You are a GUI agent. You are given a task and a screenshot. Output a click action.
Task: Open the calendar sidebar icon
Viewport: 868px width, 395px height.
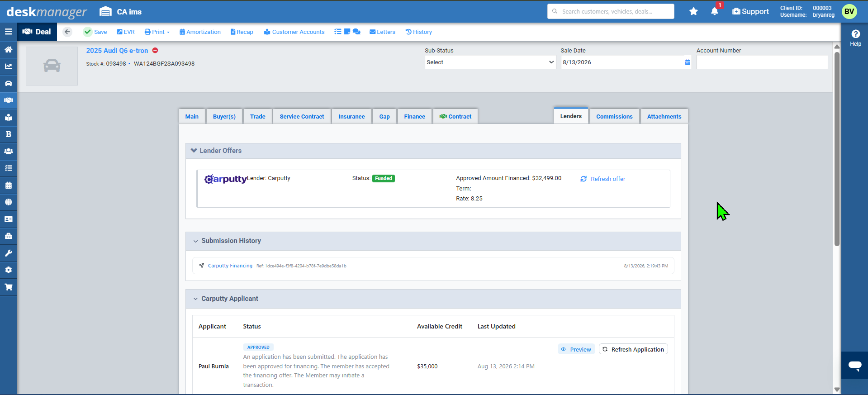(x=8, y=185)
